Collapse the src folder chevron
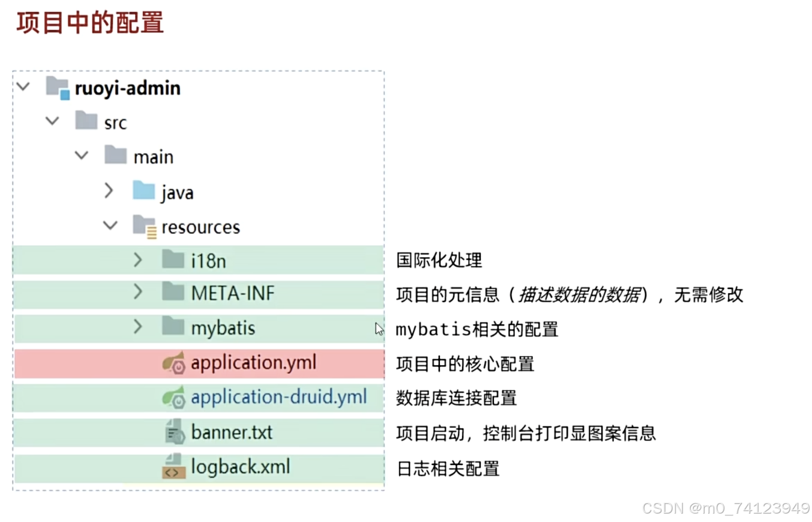The width and height of the screenshot is (812, 522). [52, 121]
